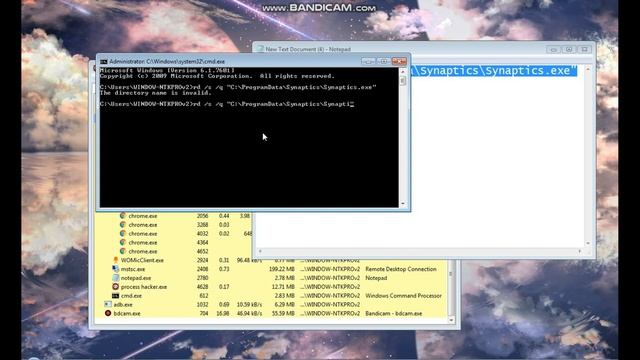The height and width of the screenshot is (360, 640).
Task: Minimize the Notepad window
Action: [x=553, y=49]
